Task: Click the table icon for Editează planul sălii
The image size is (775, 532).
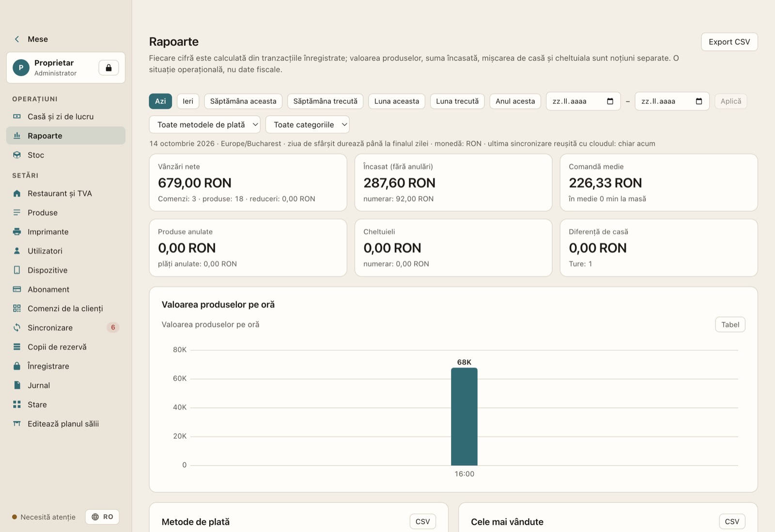Action: click(17, 423)
